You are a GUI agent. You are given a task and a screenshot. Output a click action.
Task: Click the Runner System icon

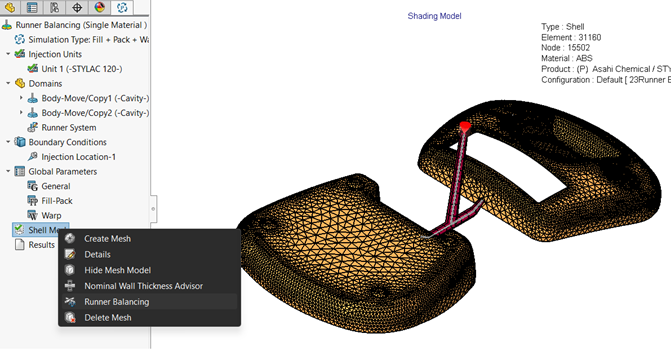pyautogui.click(x=33, y=127)
